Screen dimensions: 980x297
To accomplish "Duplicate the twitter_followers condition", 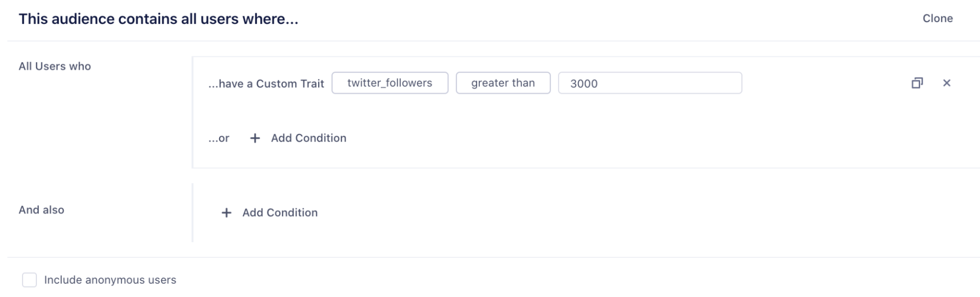I will pos(917,83).
